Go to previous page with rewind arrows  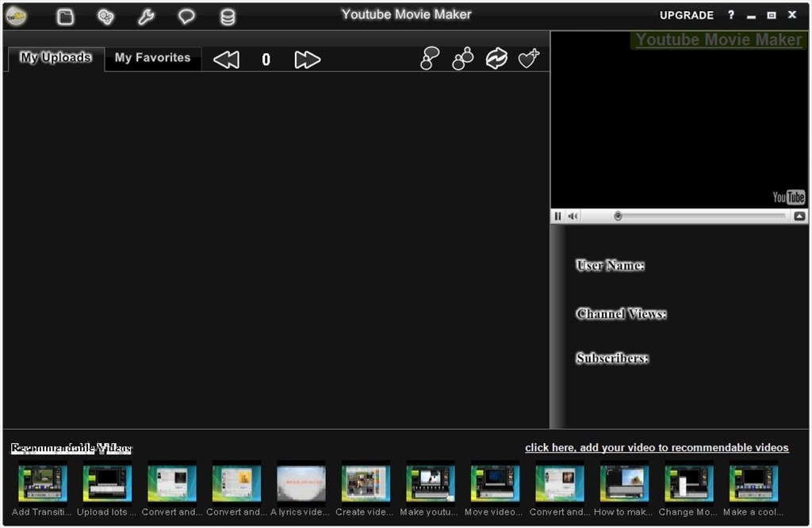coord(226,59)
